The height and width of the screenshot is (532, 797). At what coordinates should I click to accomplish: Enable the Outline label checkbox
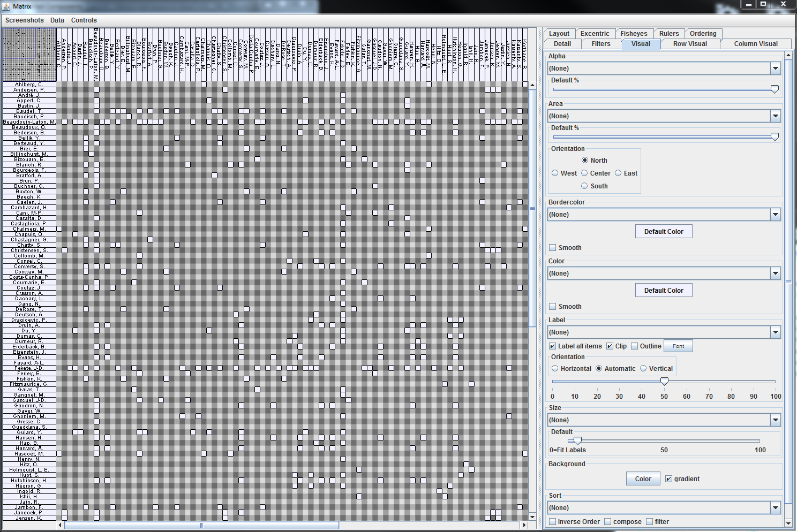(x=635, y=346)
